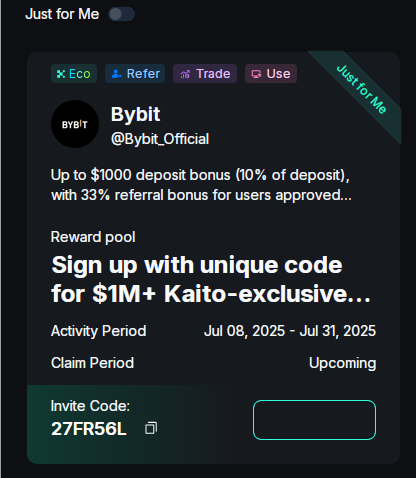Open the @Bybit_Official handle link
The height and width of the screenshot is (478, 416).
pyautogui.click(x=160, y=139)
